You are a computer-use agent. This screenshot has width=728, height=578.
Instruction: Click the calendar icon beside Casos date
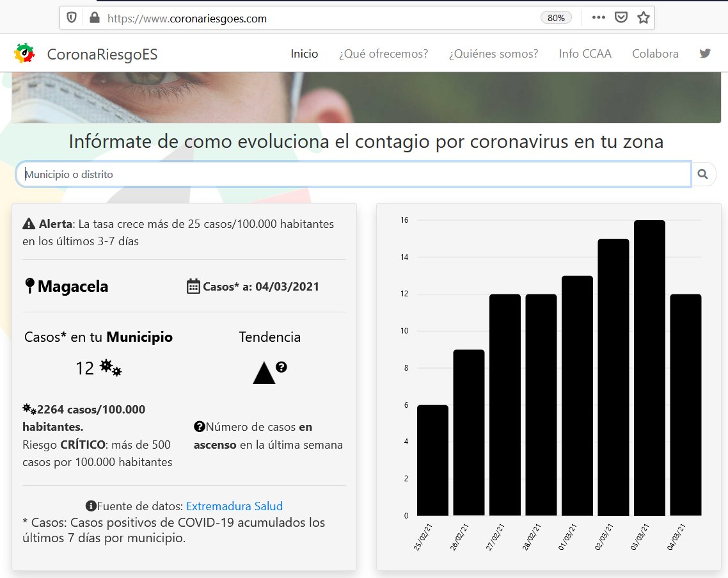click(193, 286)
